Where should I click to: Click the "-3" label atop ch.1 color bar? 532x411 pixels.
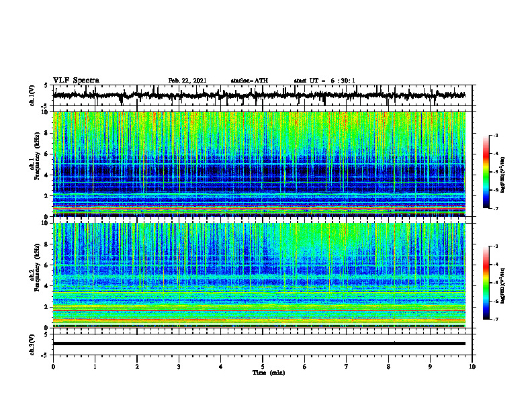496,135
